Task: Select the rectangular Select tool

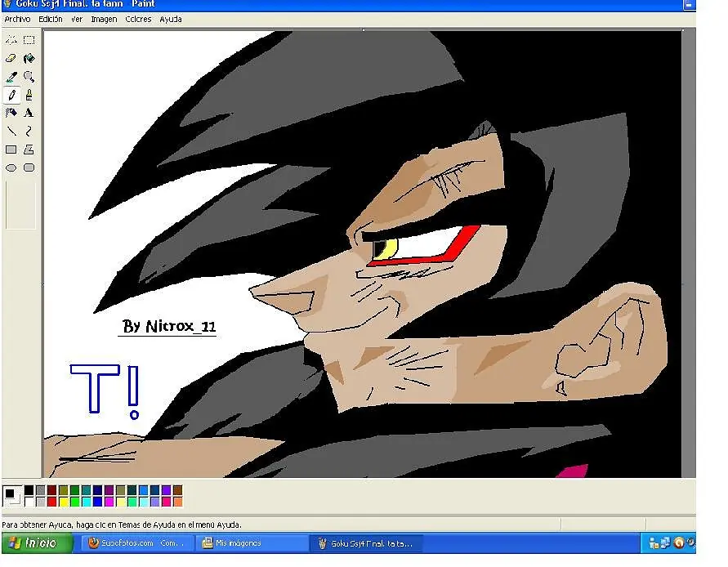Action: coord(29,40)
